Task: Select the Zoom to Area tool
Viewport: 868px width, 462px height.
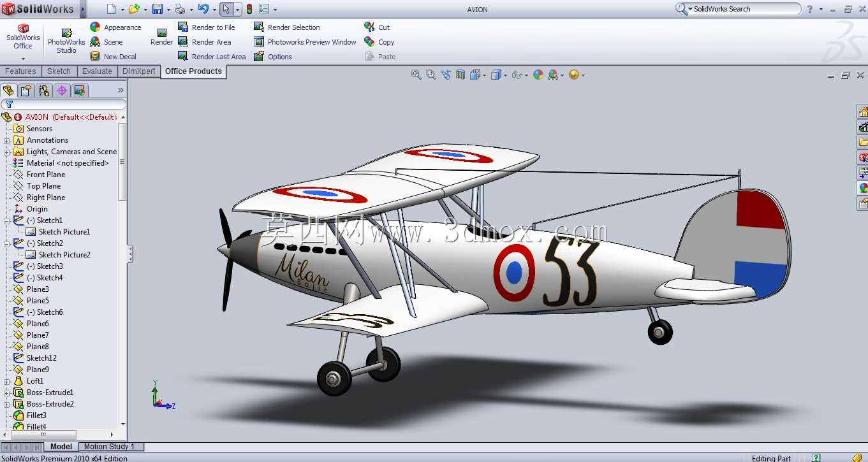Action: point(431,75)
